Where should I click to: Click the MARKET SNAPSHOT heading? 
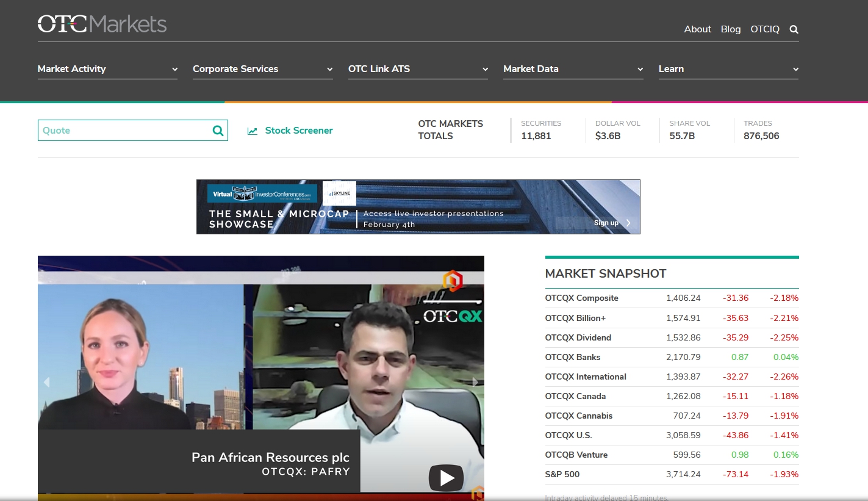[x=606, y=273]
